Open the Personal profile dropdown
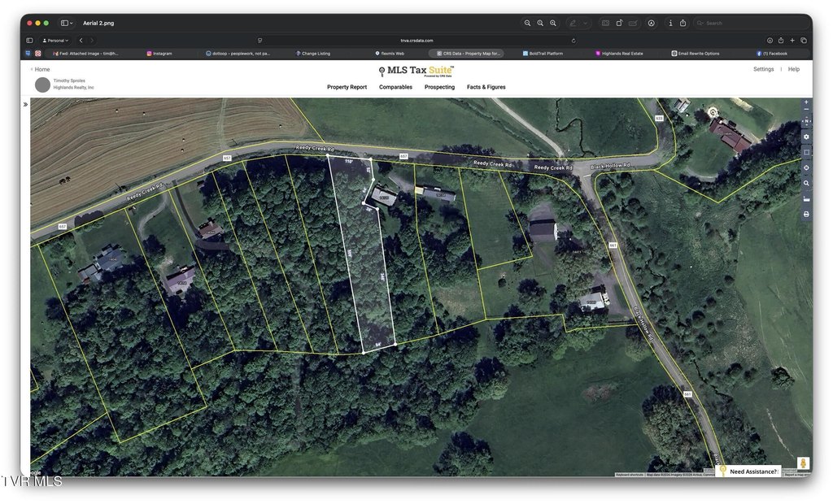 point(55,40)
